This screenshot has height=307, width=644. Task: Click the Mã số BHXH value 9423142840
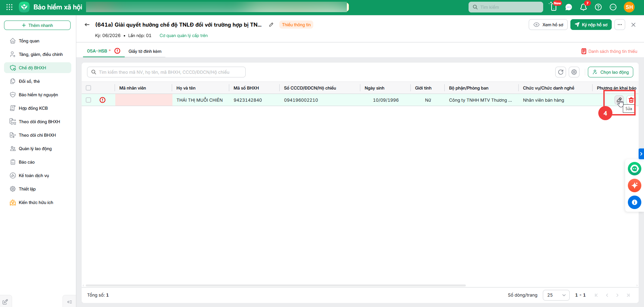(x=248, y=100)
